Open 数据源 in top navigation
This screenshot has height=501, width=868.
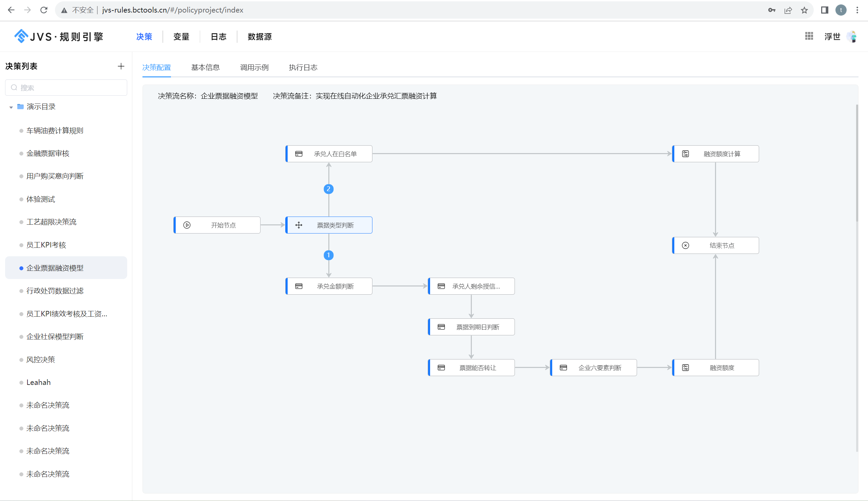click(259, 36)
